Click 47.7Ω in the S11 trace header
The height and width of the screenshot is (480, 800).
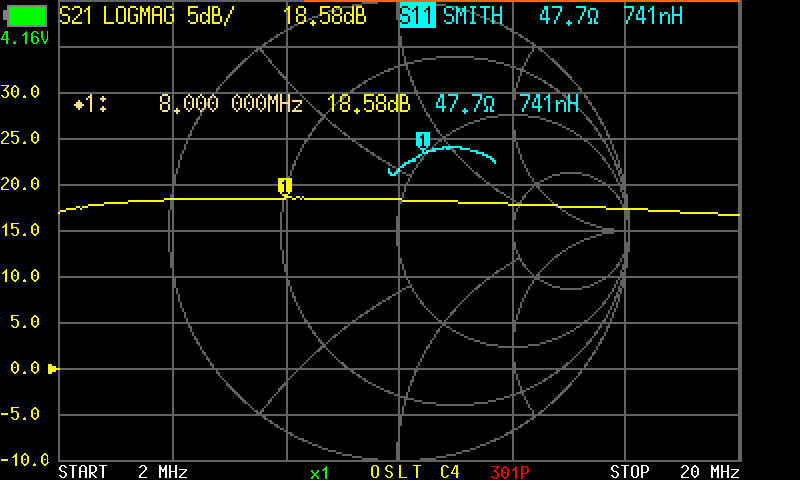coord(569,16)
